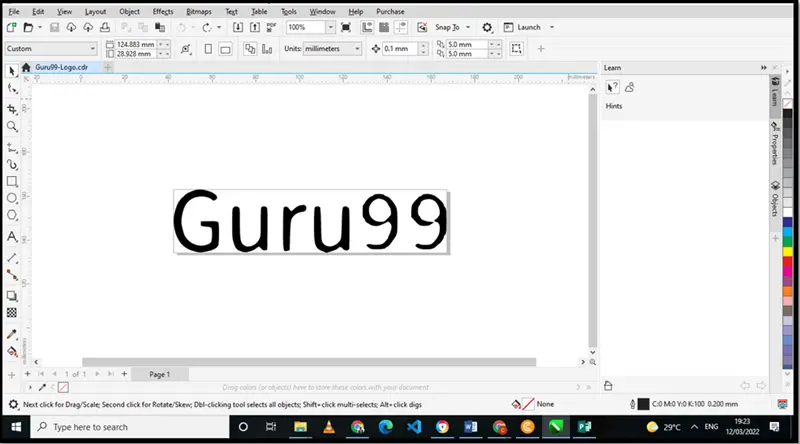Open the Bitmaps menu

198,11
